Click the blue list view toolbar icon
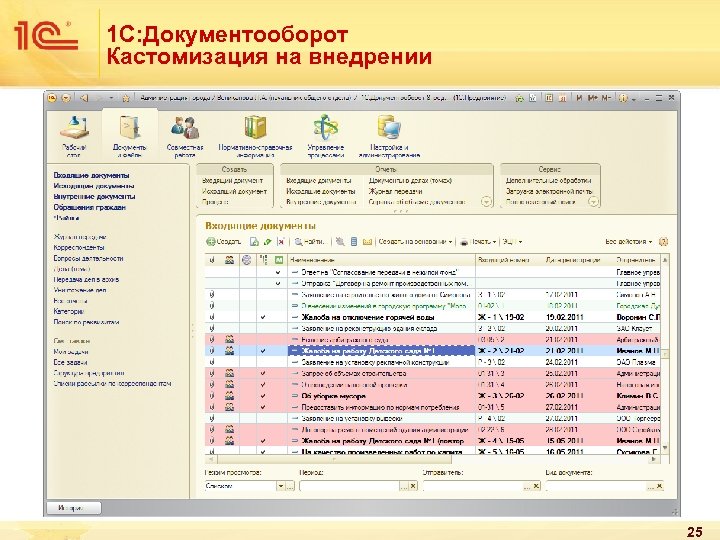The height and width of the screenshot is (540, 720). coord(354,242)
